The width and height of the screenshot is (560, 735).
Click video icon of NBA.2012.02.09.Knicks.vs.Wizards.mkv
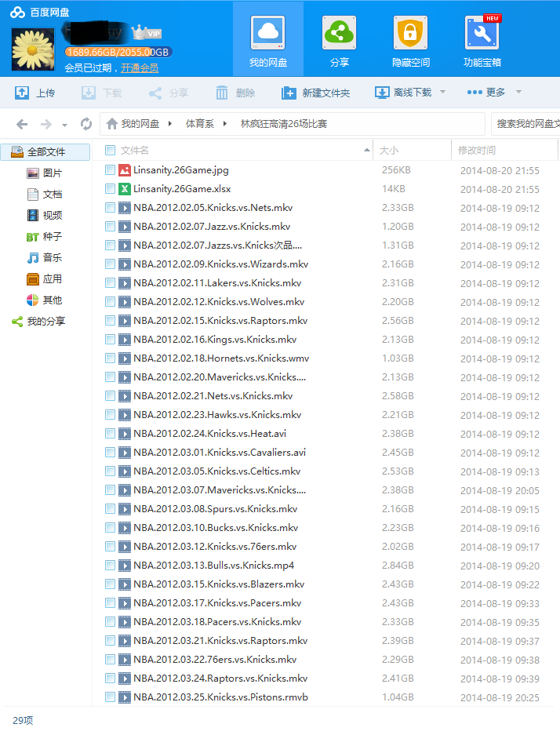coord(125,264)
